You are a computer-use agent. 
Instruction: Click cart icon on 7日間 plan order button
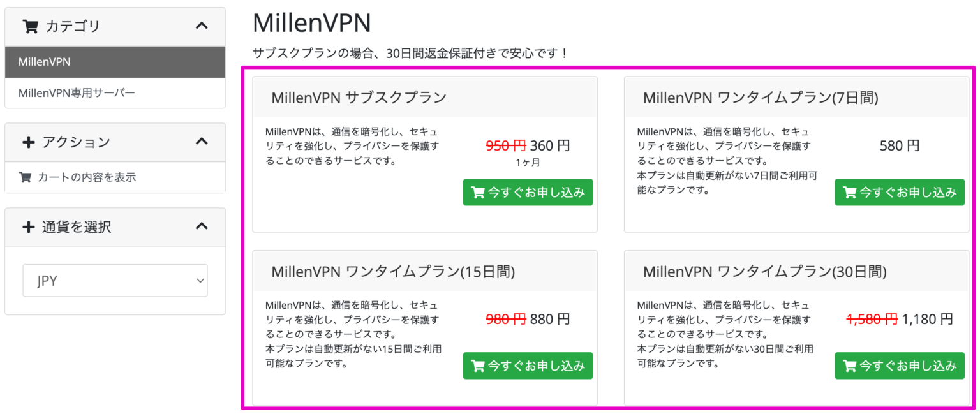pos(850,192)
